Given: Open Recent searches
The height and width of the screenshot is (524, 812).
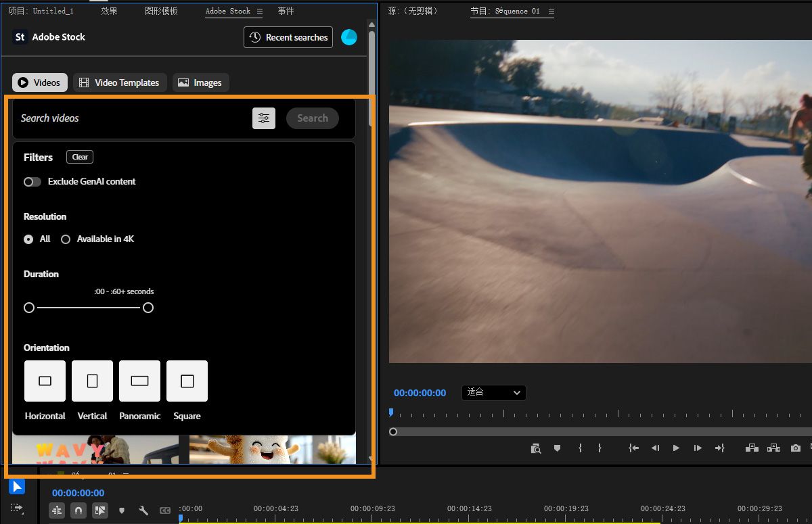Looking at the screenshot, I should (288, 37).
